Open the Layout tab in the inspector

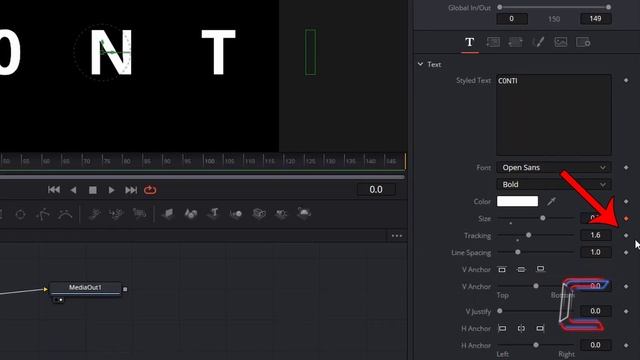(x=493, y=42)
